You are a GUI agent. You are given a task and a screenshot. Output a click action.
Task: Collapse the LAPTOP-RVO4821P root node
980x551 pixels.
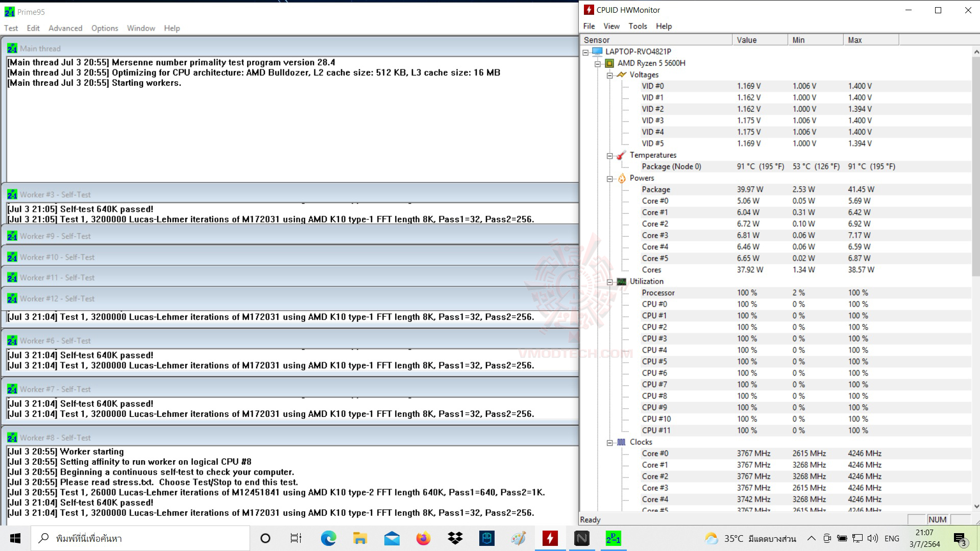tap(585, 52)
